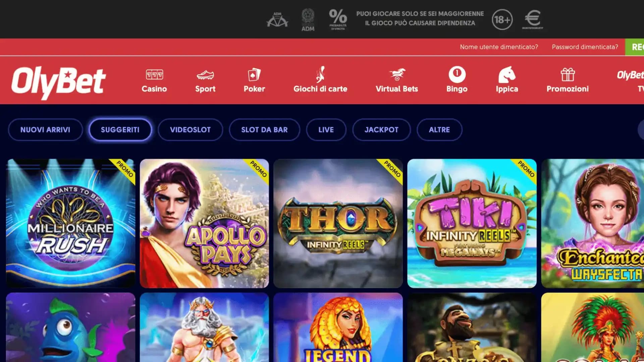The width and height of the screenshot is (644, 362).
Task: Show the Jackpot games tab
Action: pyautogui.click(x=381, y=130)
